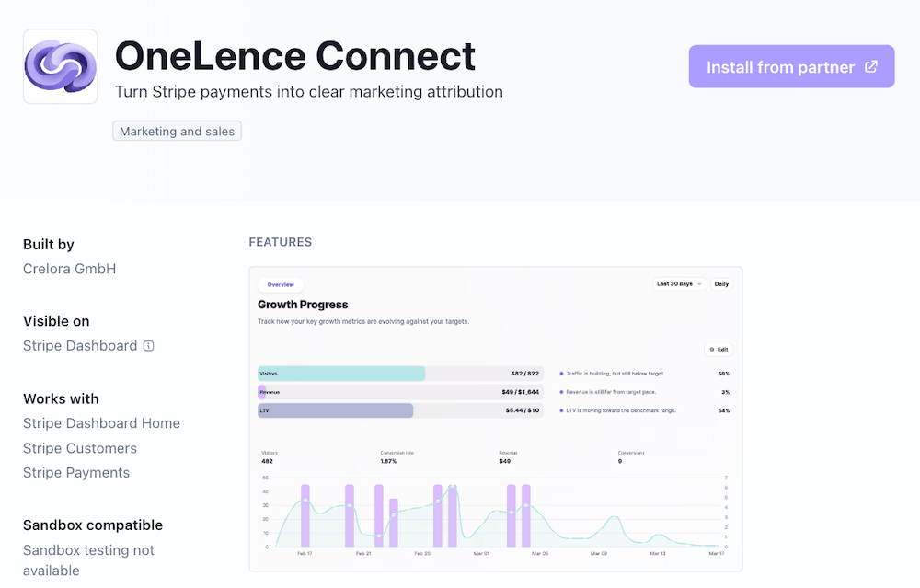The image size is (920, 588).
Task: Click the Stripe Payments entry
Action: tap(76, 473)
